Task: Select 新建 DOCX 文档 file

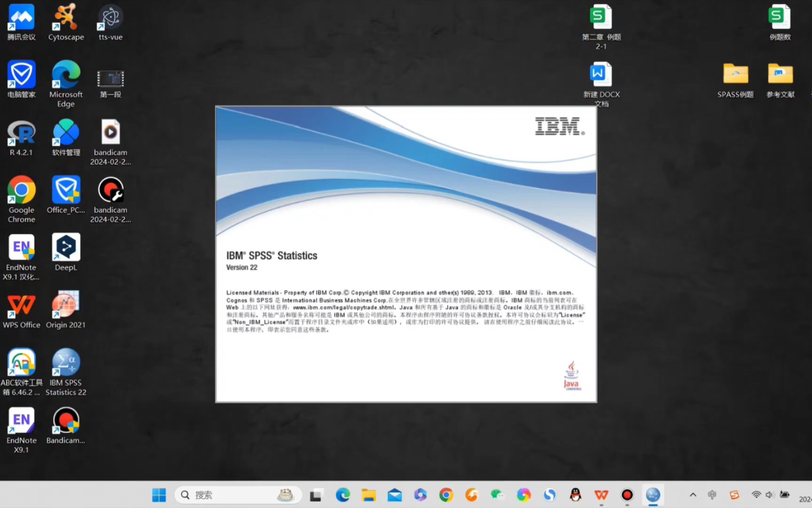Action: point(601,85)
